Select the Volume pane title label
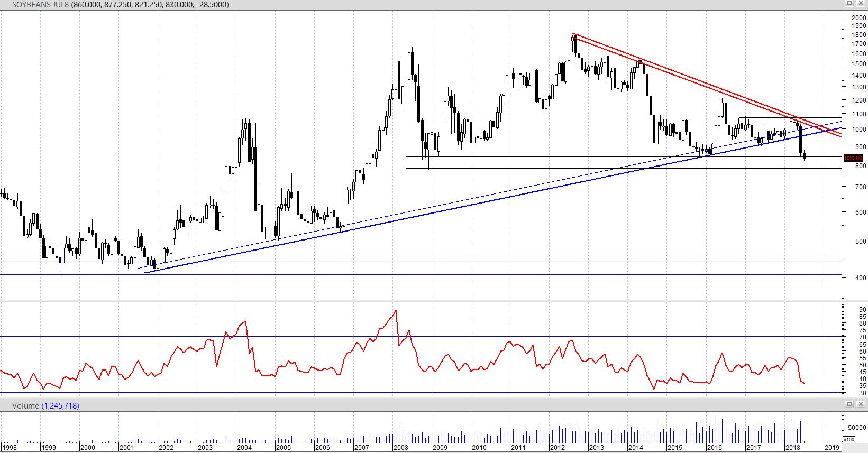 tap(26, 405)
